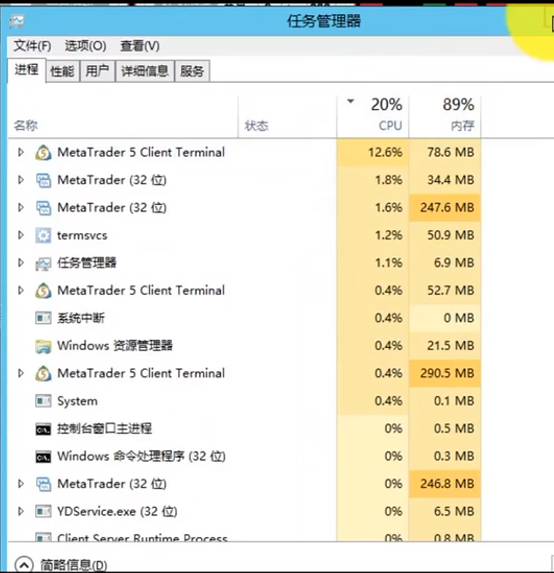Click the Task Manager title bar icon
The width and height of the screenshot is (554, 573).
pyautogui.click(x=17, y=22)
